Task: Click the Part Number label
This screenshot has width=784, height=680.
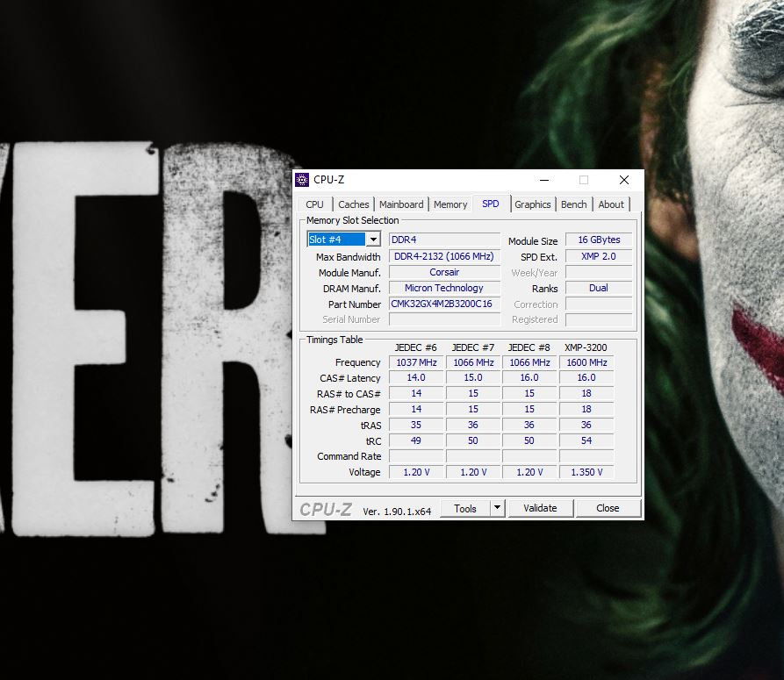Action: point(355,304)
